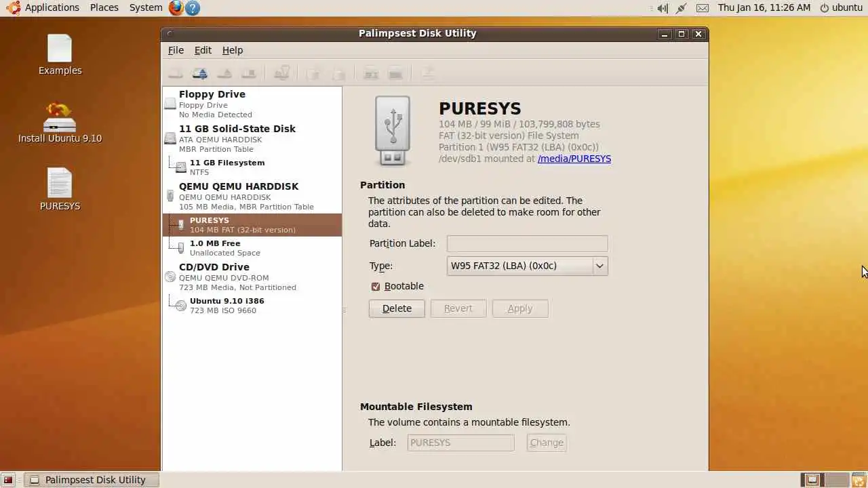Click the Apply button
Viewport: 868px width, 488px height.
point(520,308)
